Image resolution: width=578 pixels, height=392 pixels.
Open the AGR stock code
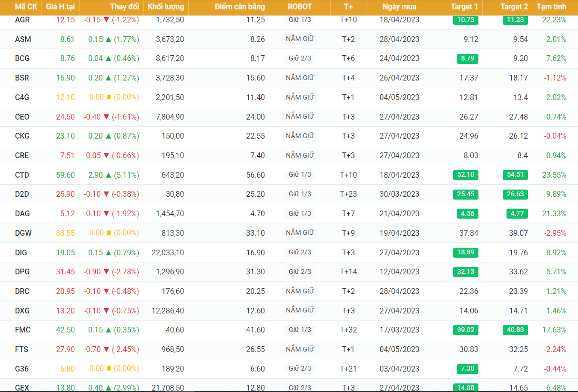tap(22, 20)
